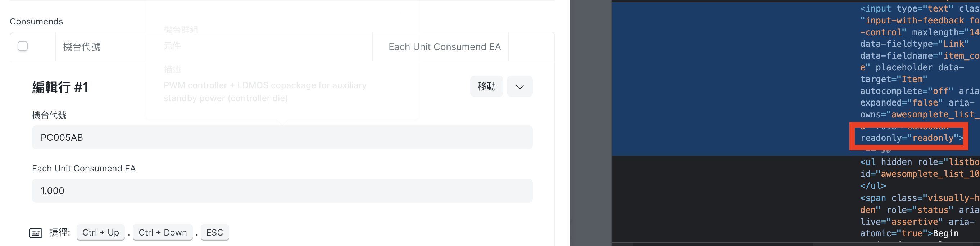
Task: Click the Ctrl + Down shortcut badge
Action: [163, 232]
